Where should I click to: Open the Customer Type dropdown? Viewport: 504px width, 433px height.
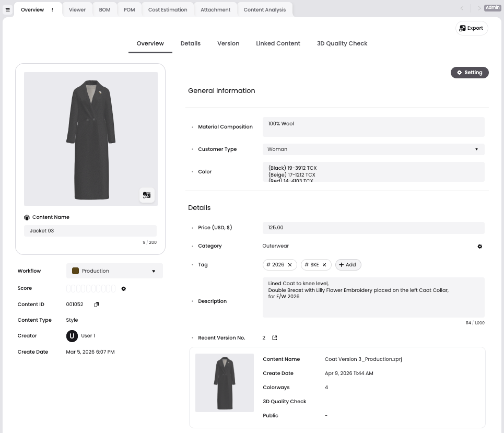[373, 149]
